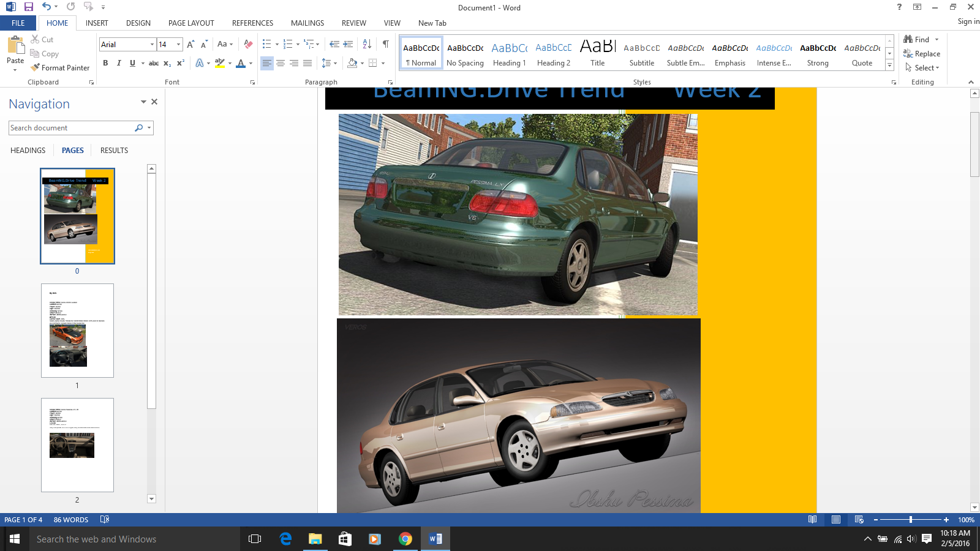The height and width of the screenshot is (551, 980).
Task: Click in the Search document field
Action: [x=72, y=128]
